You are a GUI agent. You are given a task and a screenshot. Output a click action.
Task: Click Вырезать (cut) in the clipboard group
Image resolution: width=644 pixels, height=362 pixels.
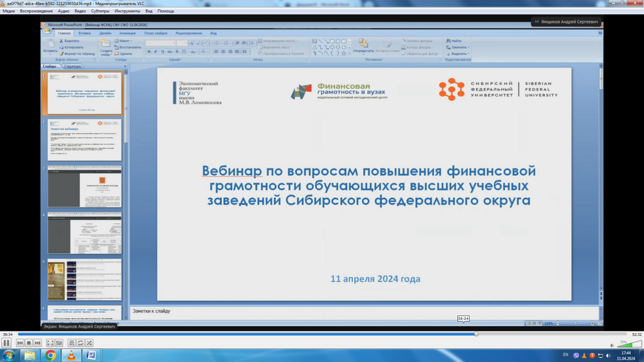pyautogui.click(x=69, y=41)
